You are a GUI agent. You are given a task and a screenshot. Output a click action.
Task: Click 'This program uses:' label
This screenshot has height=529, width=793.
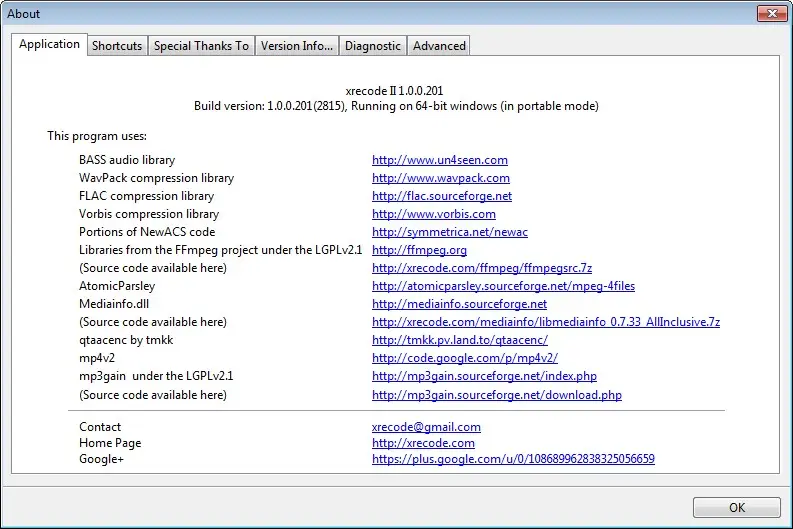tap(97, 136)
